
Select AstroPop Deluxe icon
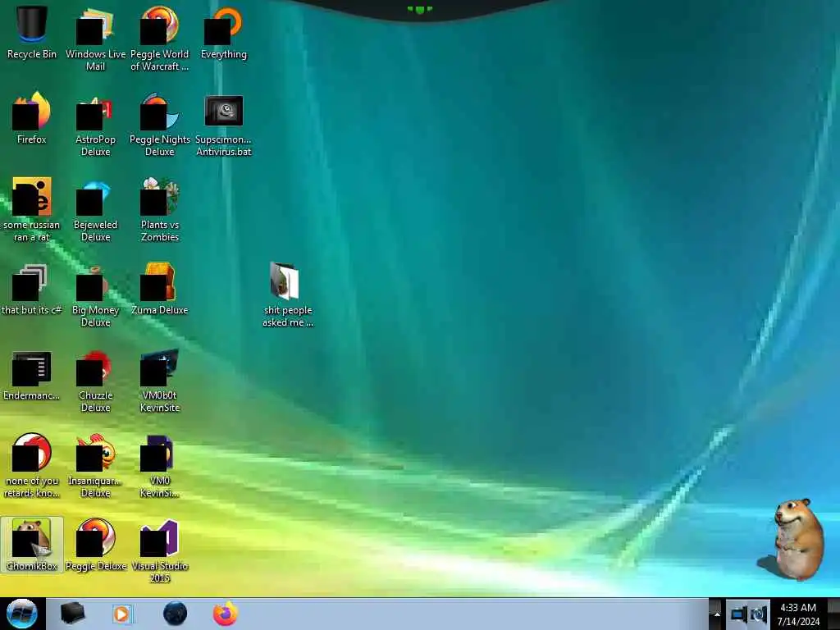pos(95,125)
